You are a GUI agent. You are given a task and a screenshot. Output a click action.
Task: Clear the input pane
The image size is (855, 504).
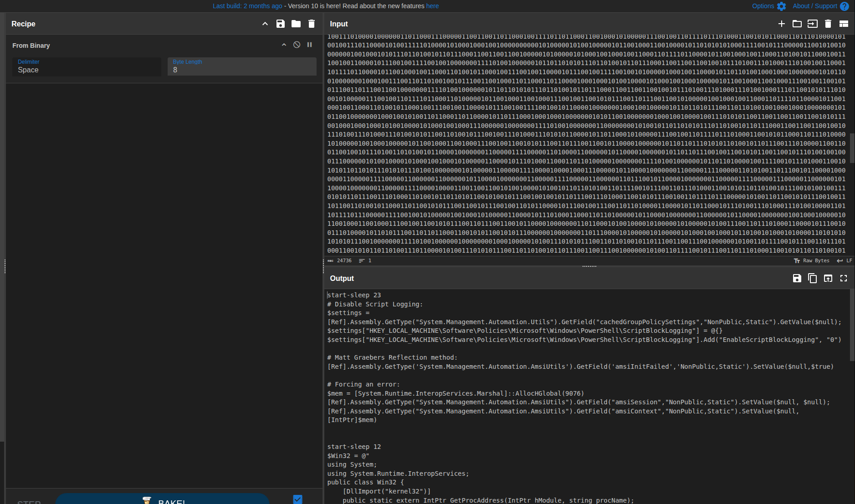828,24
